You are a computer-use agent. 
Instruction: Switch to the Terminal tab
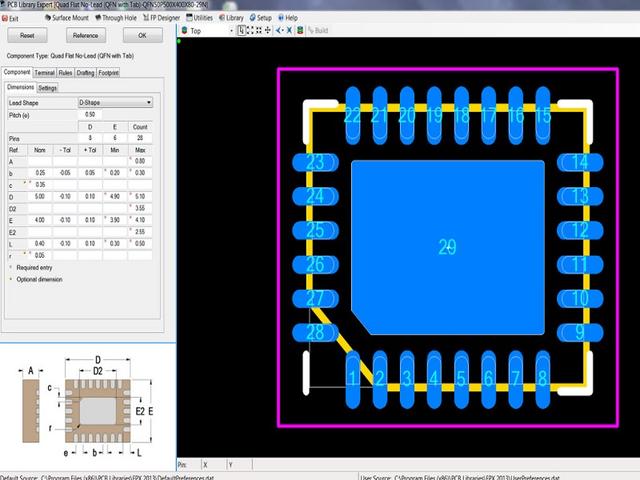click(x=44, y=73)
